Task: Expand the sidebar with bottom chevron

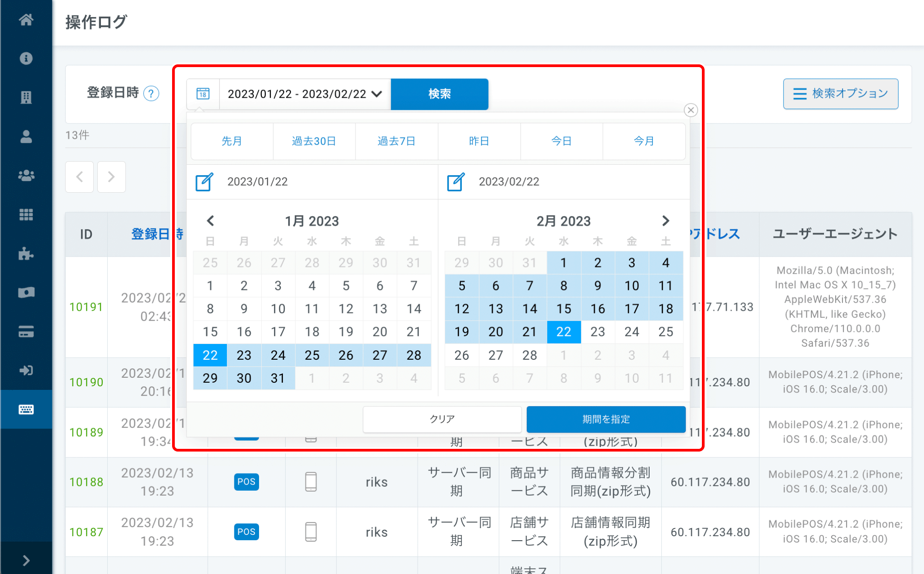Action: [26, 560]
